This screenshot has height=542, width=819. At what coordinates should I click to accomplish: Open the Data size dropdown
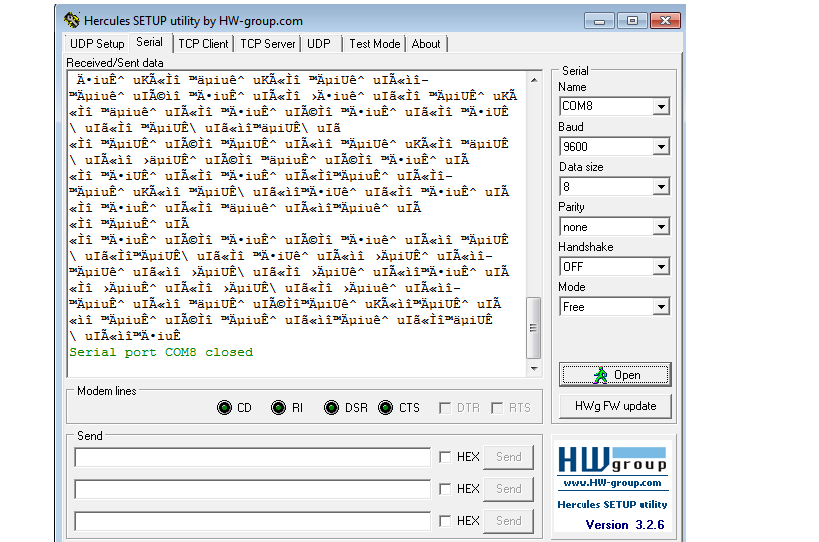pyautogui.click(x=661, y=187)
